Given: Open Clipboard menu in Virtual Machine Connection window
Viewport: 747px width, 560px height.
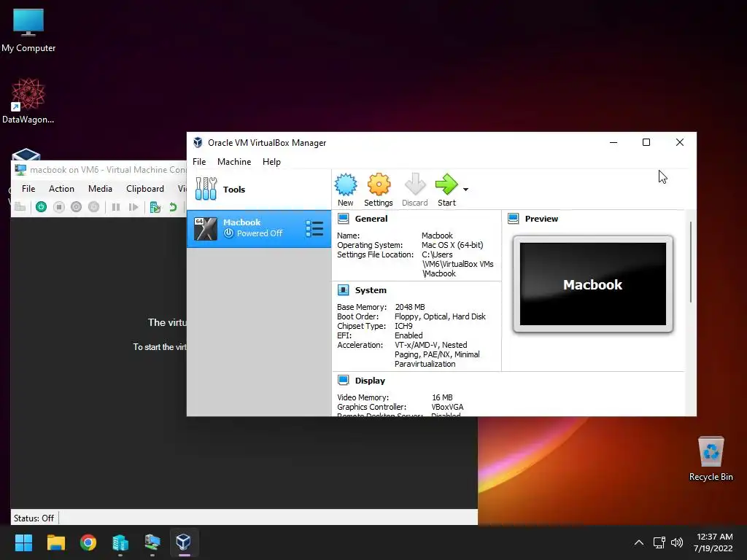Looking at the screenshot, I should (145, 189).
